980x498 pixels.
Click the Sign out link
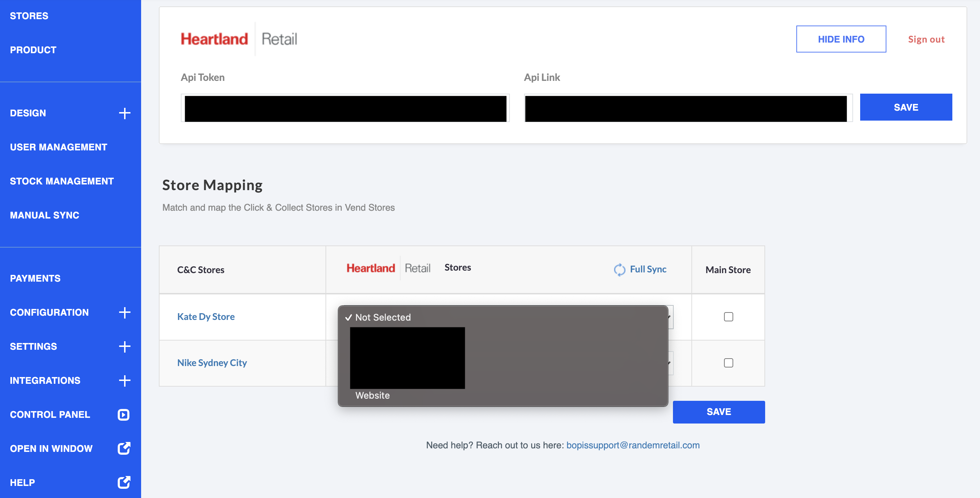[926, 39]
